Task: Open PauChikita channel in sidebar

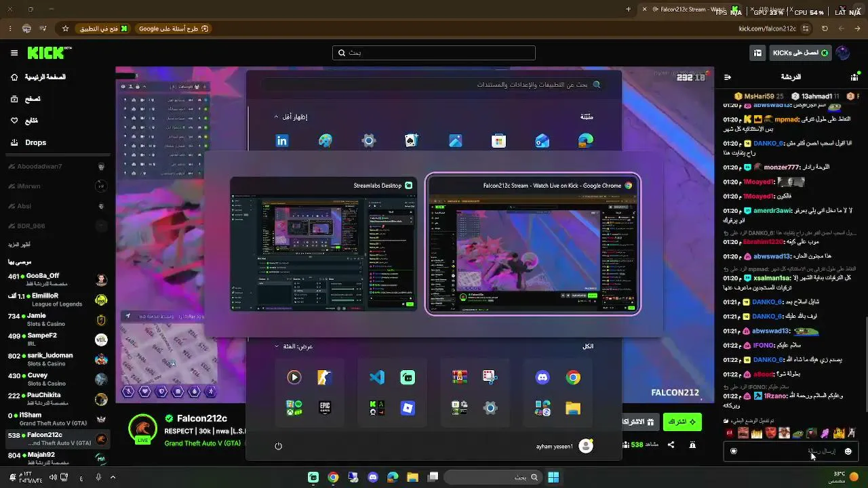Action: [x=58, y=399]
